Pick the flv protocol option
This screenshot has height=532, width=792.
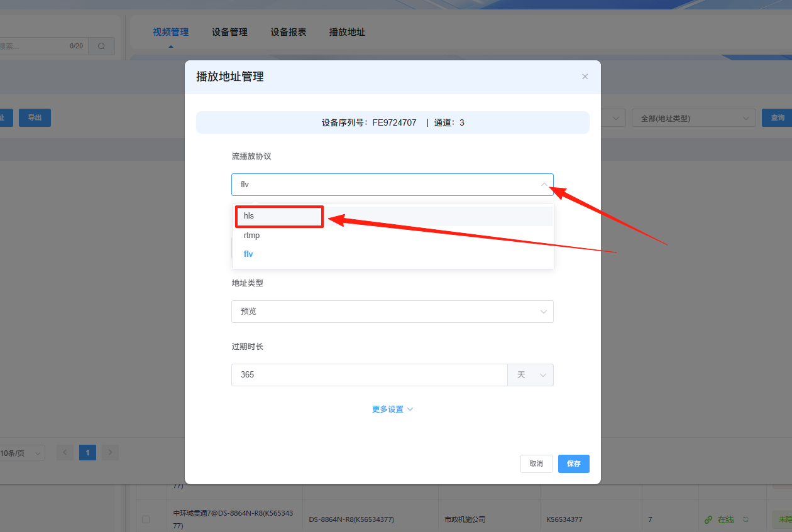(248, 254)
